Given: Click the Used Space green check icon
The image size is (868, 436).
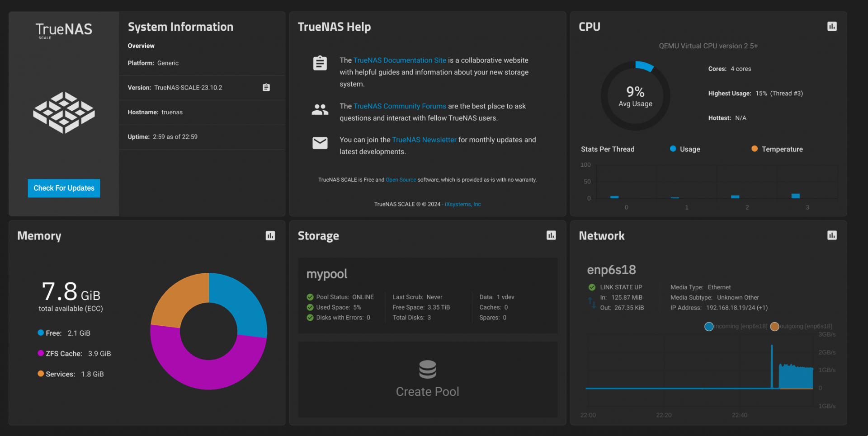Looking at the screenshot, I should 310,307.
